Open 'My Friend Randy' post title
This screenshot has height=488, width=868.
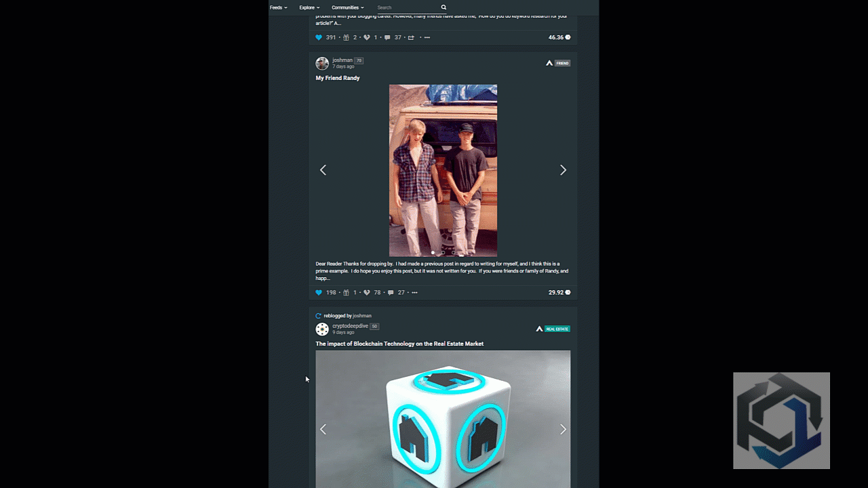(x=338, y=78)
